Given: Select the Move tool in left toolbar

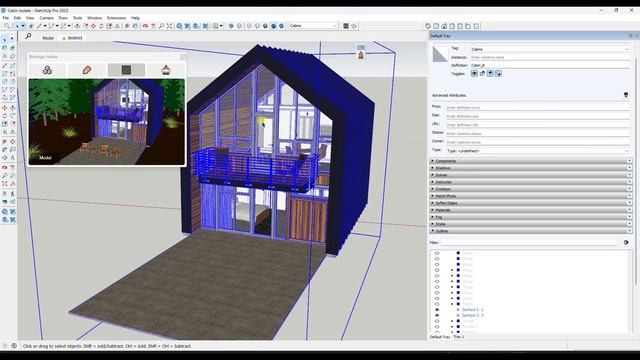Looking at the screenshot, I should click(4, 108).
